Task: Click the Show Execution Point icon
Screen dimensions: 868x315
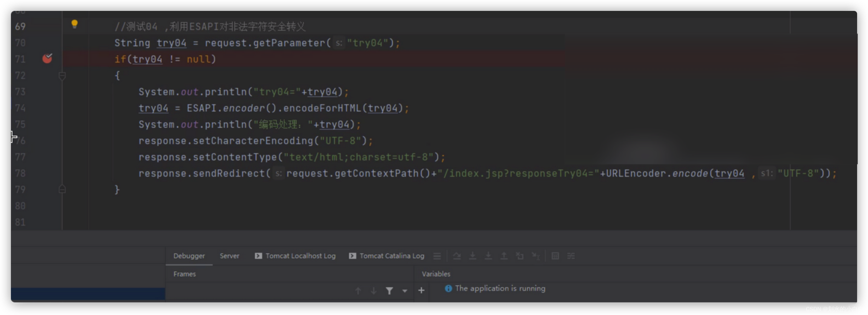Action: (x=437, y=256)
